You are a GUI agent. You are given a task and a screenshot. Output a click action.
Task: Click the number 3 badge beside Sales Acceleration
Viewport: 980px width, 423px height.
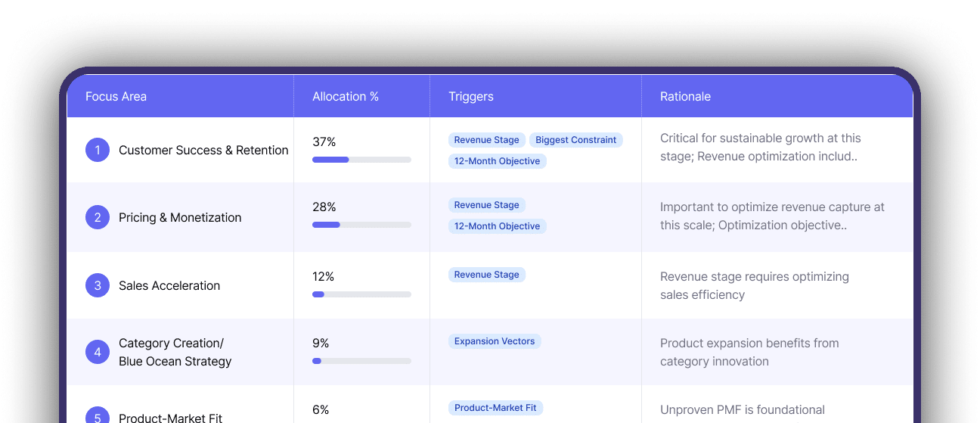(x=98, y=285)
